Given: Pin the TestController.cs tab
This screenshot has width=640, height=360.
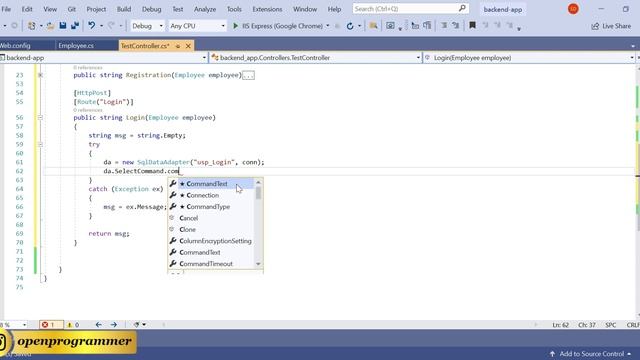Looking at the screenshot, I should pos(178,46).
